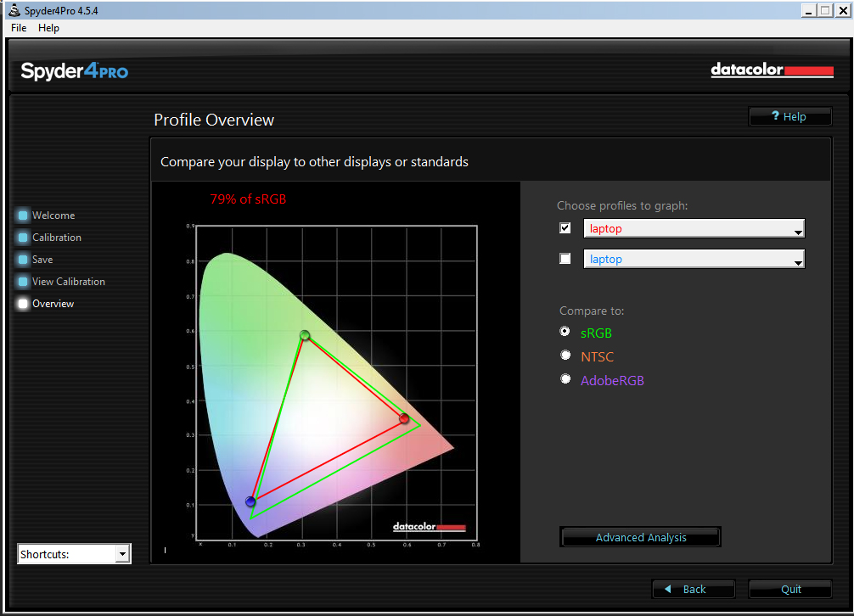Click the Advanced Analysis button

pyautogui.click(x=641, y=537)
